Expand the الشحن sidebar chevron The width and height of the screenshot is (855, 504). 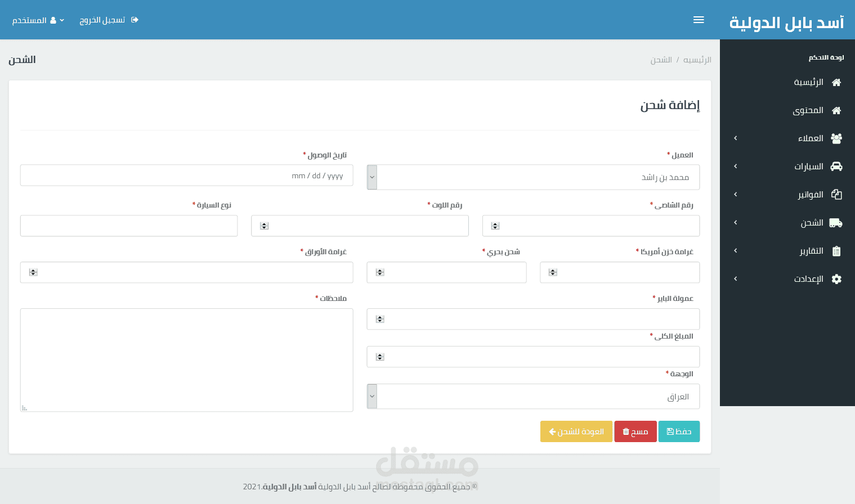pyautogui.click(x=735, y=223)
